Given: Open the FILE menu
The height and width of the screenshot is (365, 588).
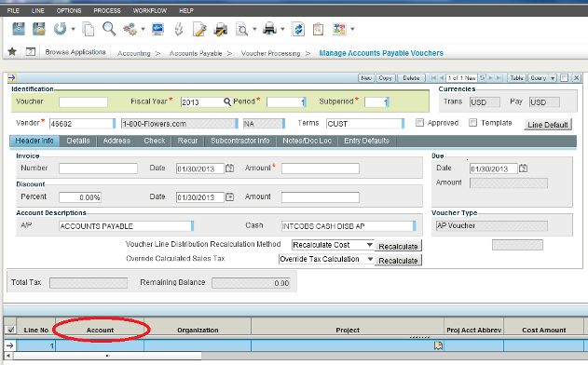Looking at the screenshot, I should (13, 10).
